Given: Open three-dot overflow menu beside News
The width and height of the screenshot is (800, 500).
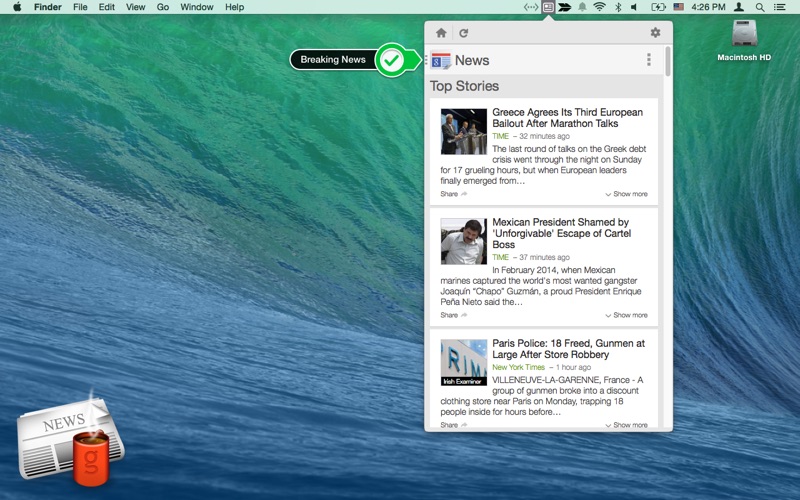Looking at the screenshot, I should pos(649,60).
